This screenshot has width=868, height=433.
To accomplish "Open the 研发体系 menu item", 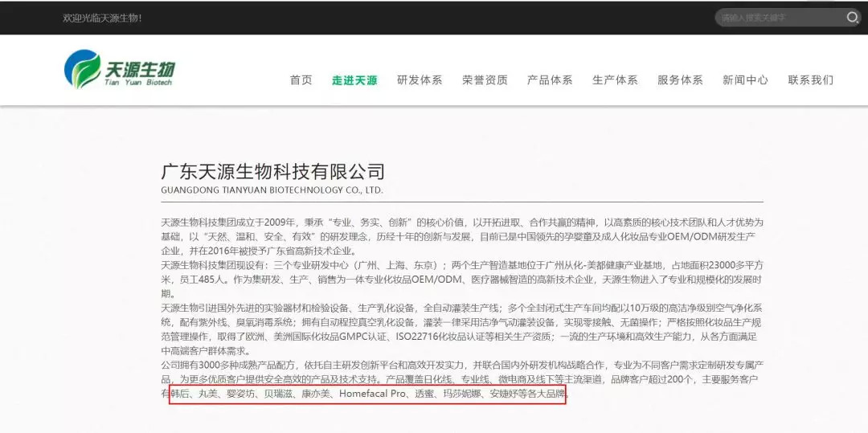I will (420, 80).
